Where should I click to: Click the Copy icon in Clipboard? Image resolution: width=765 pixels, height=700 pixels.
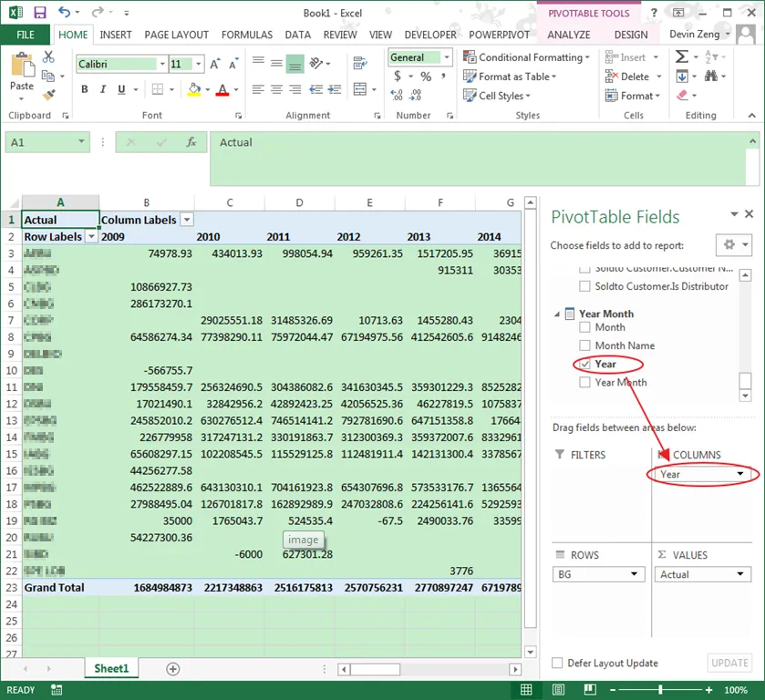click(x=48, y=76)
